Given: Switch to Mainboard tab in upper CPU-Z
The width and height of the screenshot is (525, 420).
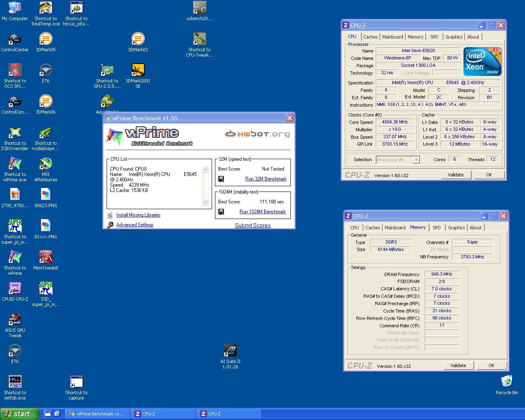Looking at the screenshot, I should pos(393,37).
